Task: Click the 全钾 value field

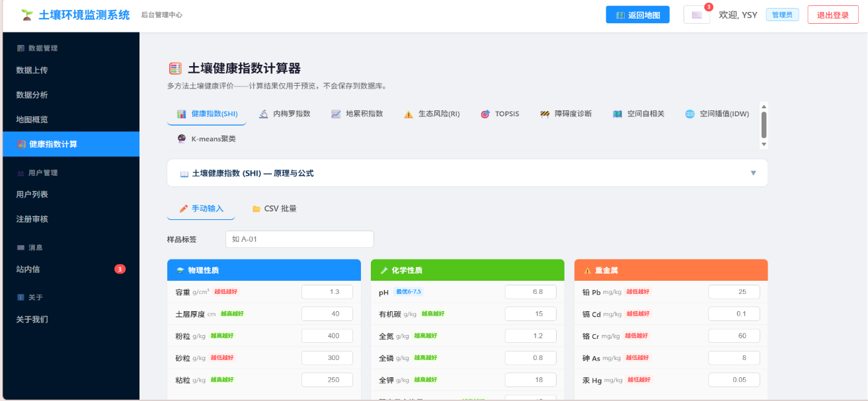Action: 531,380
